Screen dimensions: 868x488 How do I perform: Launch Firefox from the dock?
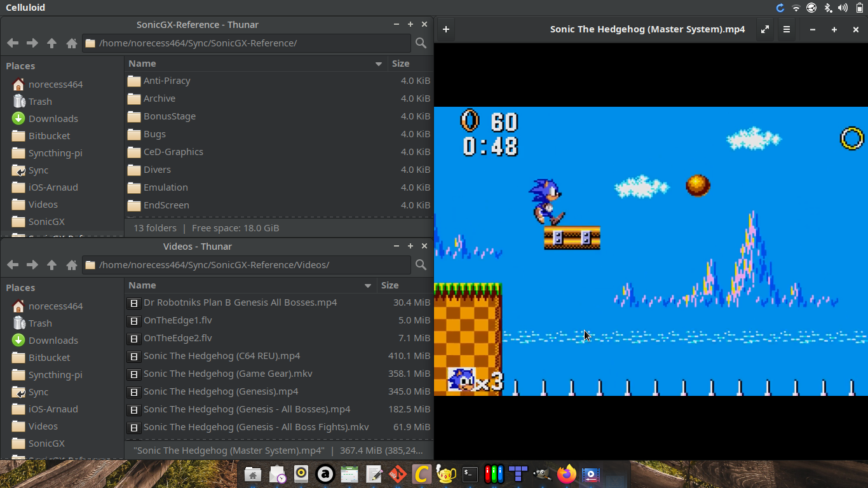click(567, 474)
